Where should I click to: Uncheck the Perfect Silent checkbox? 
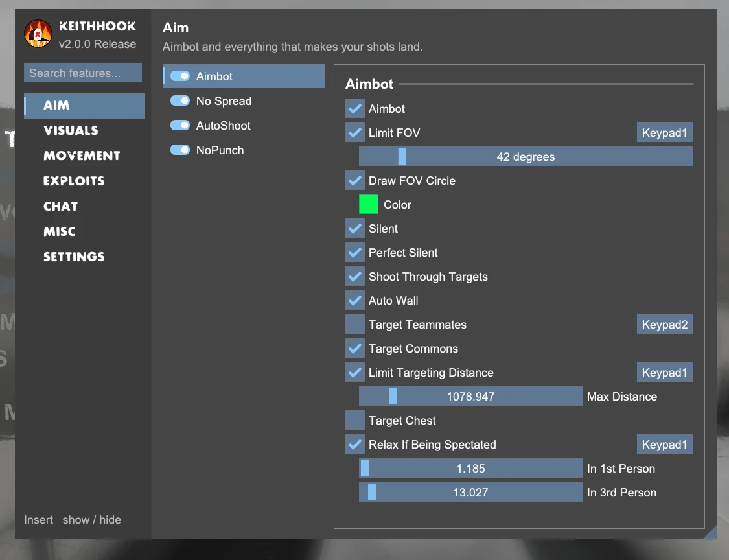pyautogui.click(x=355, y=253)
